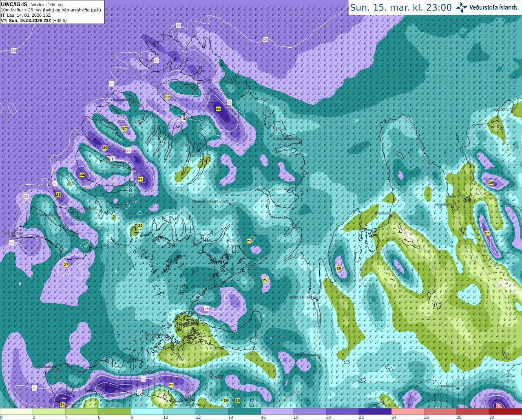Click the Bergsstaðir station label

click(443, 204)
